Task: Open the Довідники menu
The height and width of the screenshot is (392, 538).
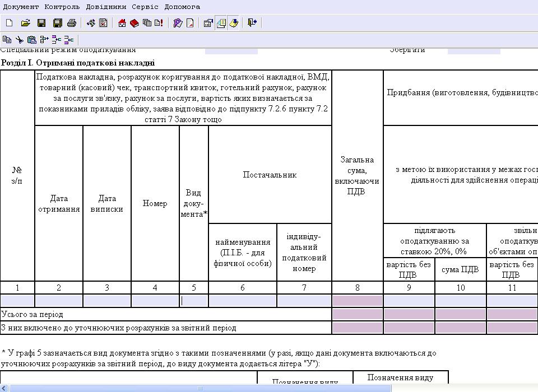Action: [106, 7]
